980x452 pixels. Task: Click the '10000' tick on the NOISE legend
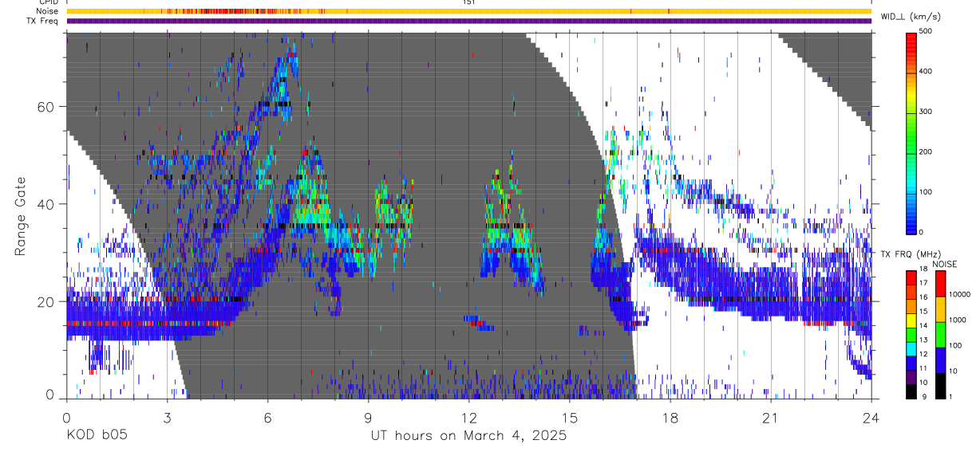pos(959,294)
